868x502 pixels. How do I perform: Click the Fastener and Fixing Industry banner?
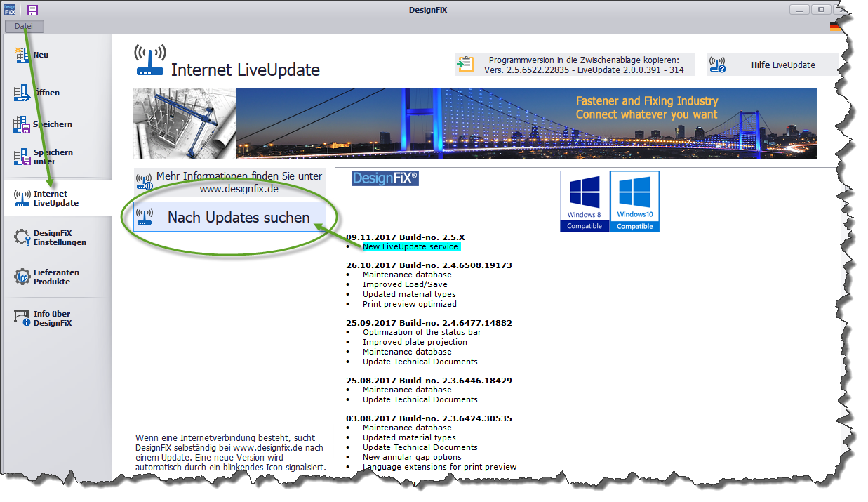pyautogui.click(x=526, y=123)
